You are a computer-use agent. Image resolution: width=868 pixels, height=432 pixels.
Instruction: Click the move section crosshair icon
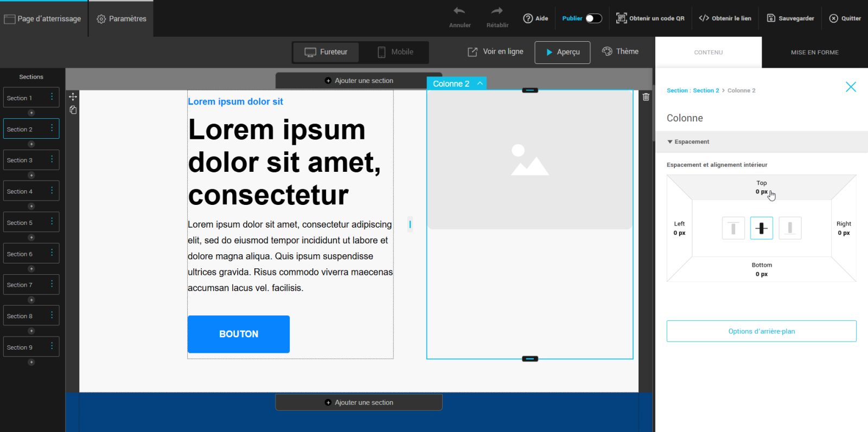click(73, 96)
